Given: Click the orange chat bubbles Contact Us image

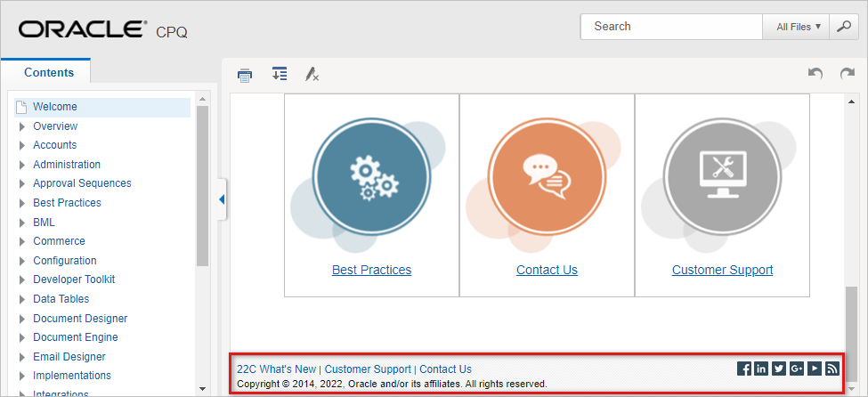Looking at the screenshot, I should 547,176.
